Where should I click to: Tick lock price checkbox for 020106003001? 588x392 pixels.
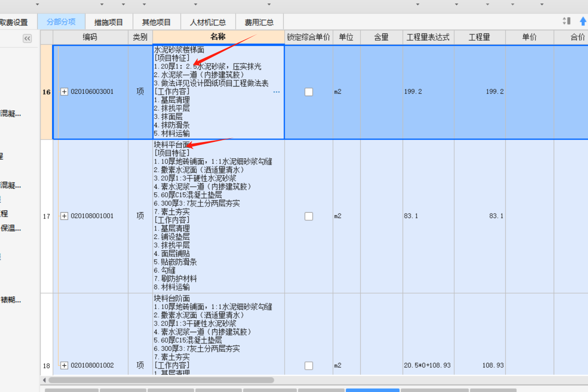(x=309, y=92)
